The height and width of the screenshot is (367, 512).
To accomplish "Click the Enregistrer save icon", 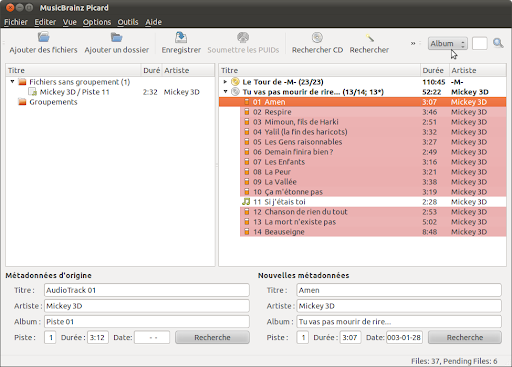I will coord(181,37).
